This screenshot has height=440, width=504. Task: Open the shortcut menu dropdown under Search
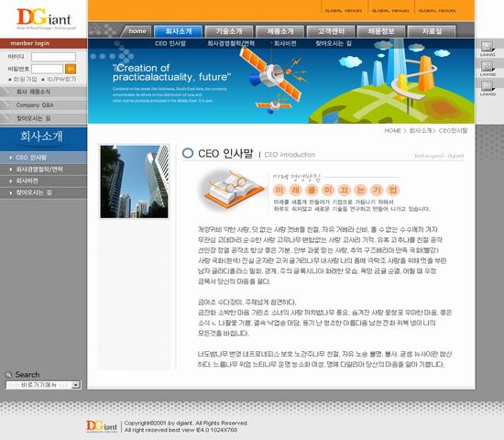click(x=43, y=385)
